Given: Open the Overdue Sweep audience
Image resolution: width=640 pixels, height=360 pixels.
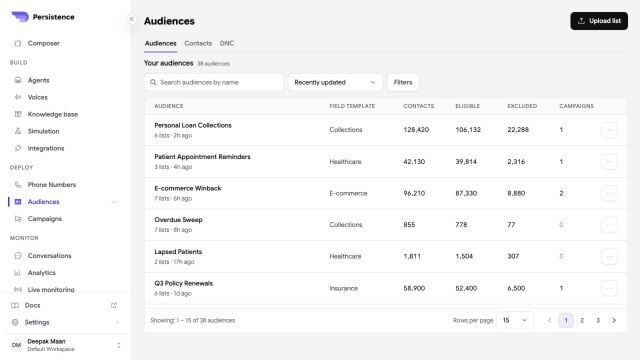Looking at the screenshot, I should (x=178, y=220).
